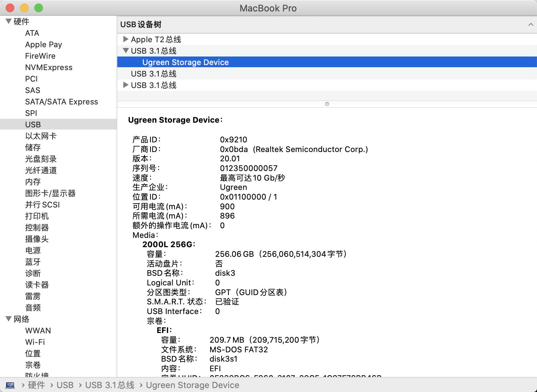Screen dimensions: 537x392
Task: Collapse the 硬件 sidebar section
Action: click(8, 21)
